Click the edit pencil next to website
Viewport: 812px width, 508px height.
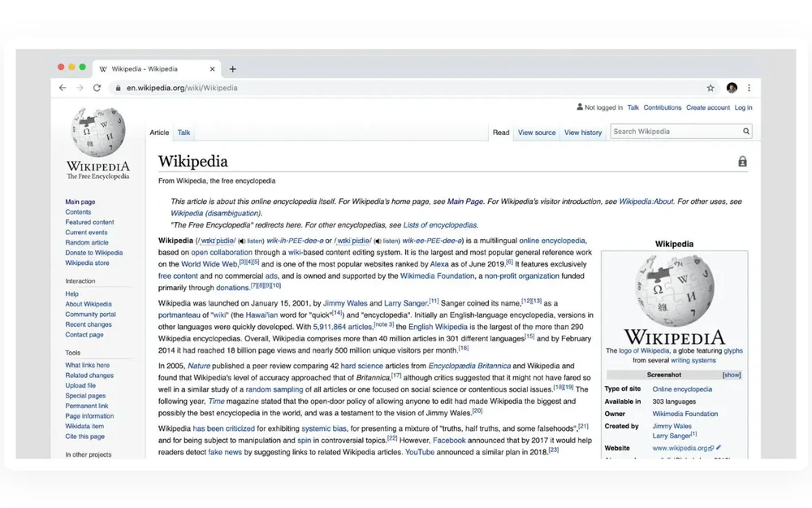[x=719, y=447]
